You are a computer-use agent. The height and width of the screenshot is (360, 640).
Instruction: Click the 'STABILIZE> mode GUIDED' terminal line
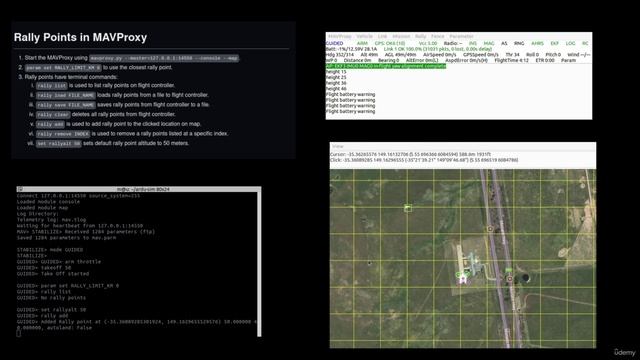(x=50, y=250)
